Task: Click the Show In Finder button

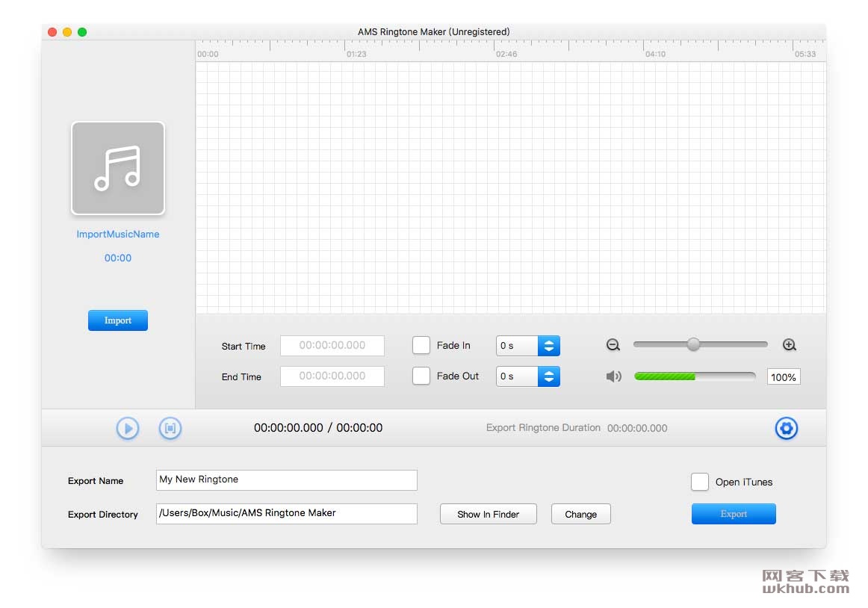Action: [489, 514]
